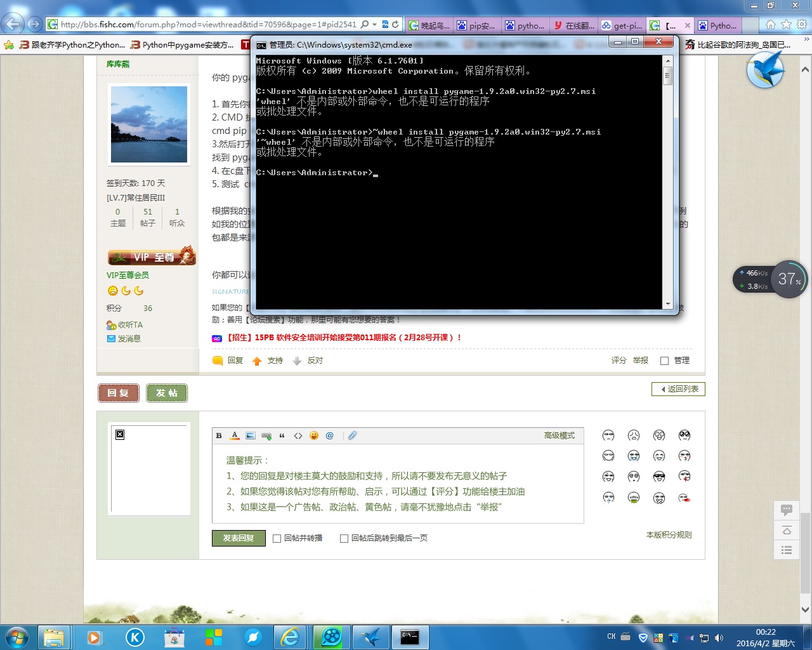Open font color picker in reply editor
Screen dimensions: 812x650
(235, 435)
